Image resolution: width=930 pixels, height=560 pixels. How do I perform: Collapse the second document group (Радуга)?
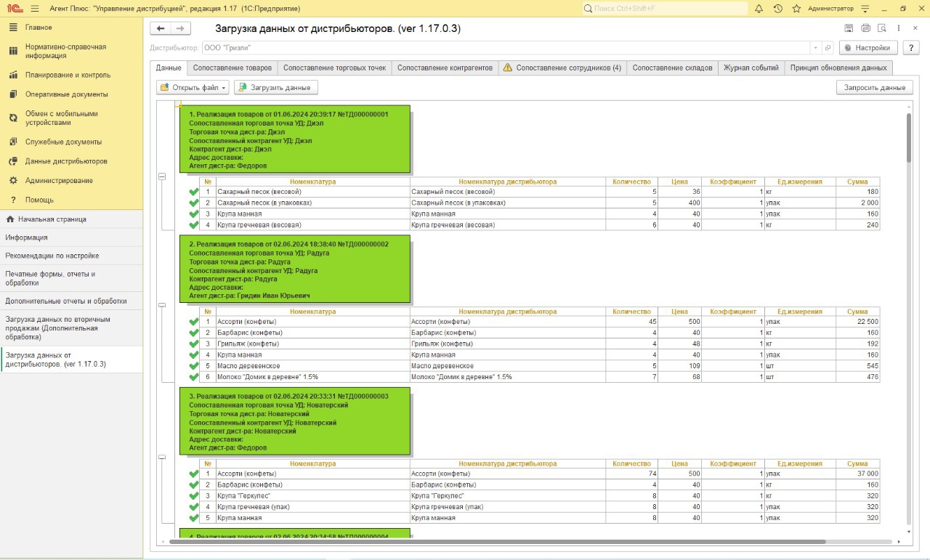(x=162, y=306)
